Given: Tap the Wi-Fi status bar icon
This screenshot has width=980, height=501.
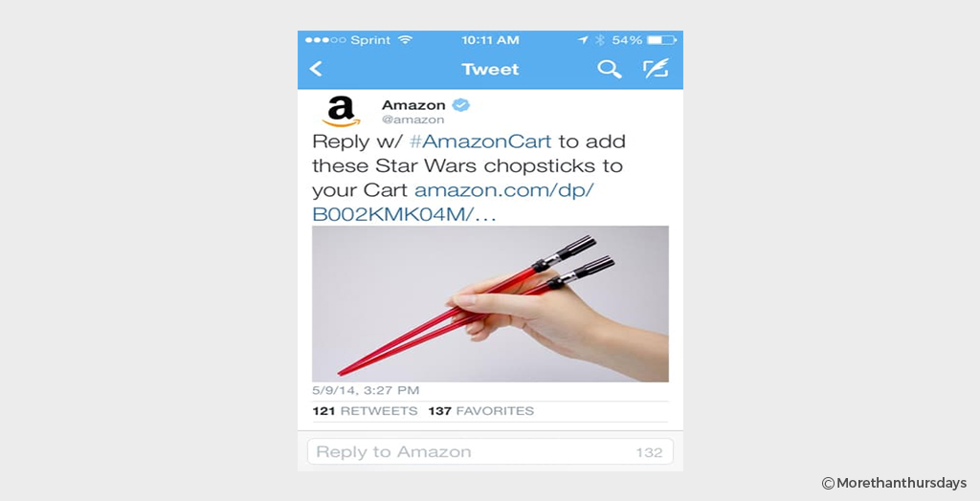Looking at the screenshot, I should [x=406, y=40].
